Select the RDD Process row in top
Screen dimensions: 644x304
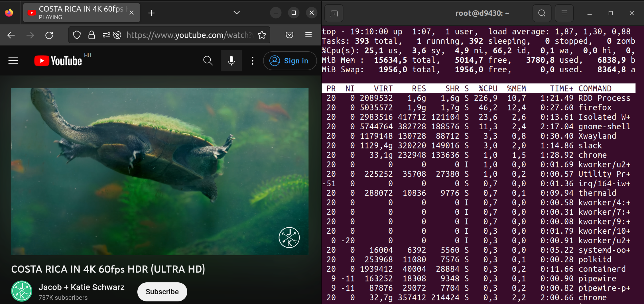click(x=479, y=98)
